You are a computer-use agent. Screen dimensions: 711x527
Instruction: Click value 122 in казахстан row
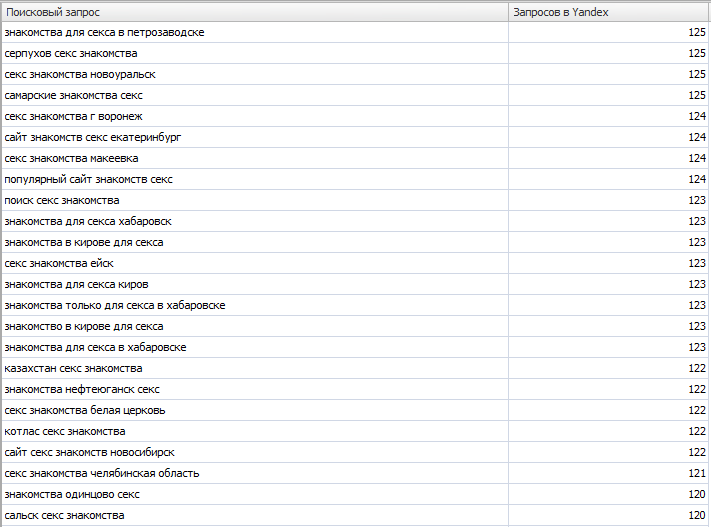(x=697, y=368)
